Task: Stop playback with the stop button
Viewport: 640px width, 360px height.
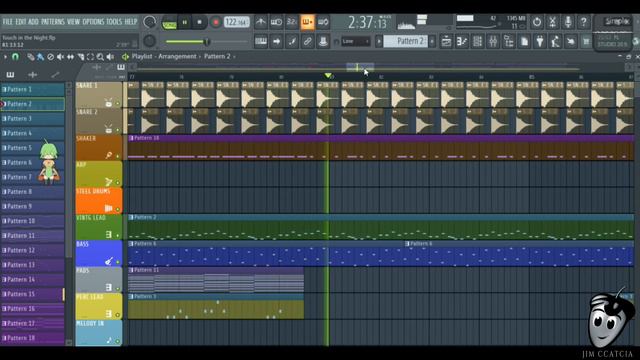Action: point(200,22)
